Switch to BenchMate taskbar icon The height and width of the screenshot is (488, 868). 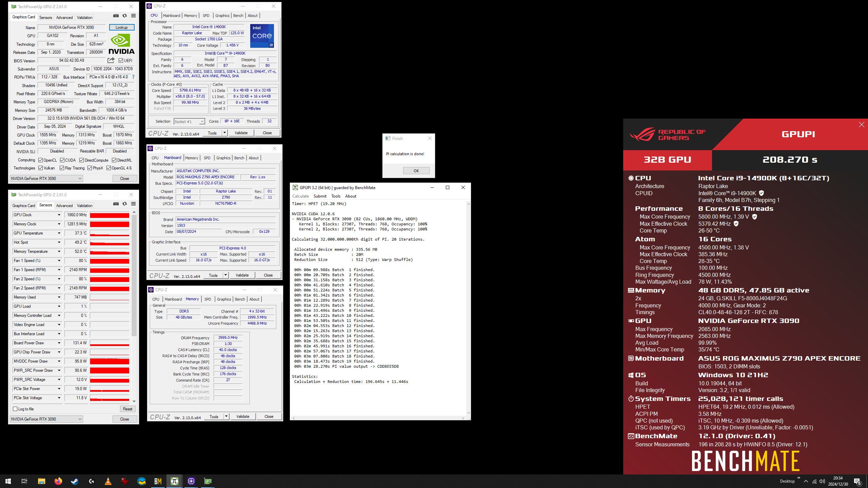158,481
